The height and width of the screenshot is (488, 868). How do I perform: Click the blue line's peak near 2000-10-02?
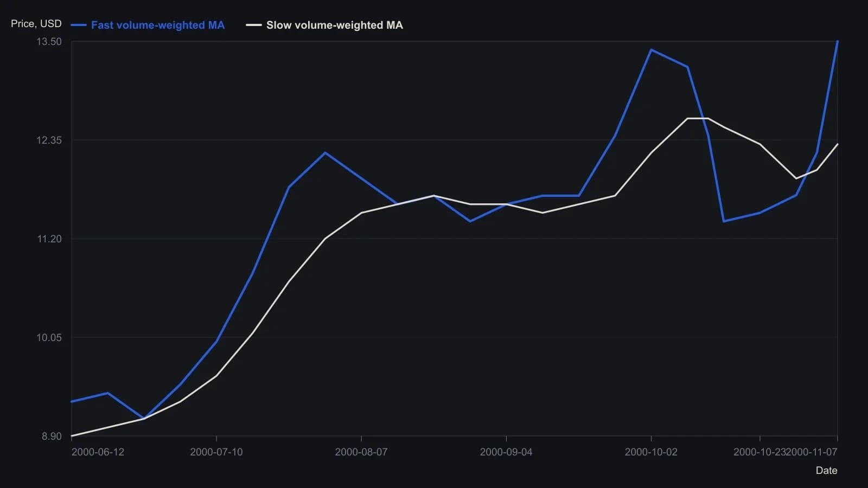pyautogui.click(x=651, y=50)
